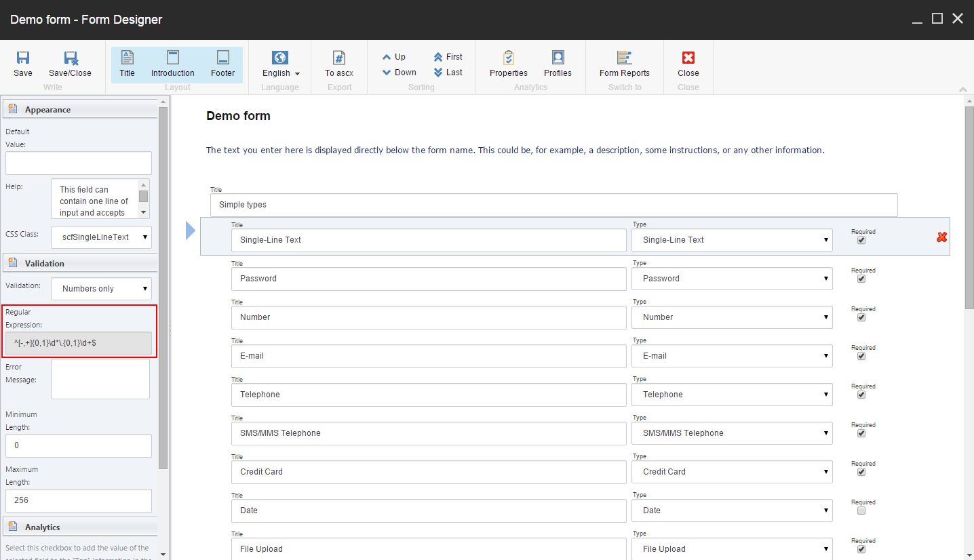Open the Validation Numbers only dropdown
The image size is (974, 560).
pos(101,289)
